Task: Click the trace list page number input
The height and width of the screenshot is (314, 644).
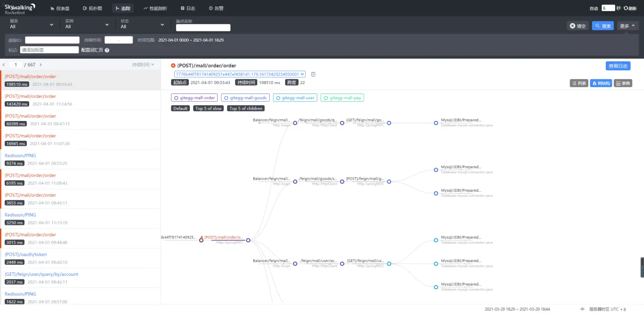Action: pyautogui.click(x=16, y=65)
